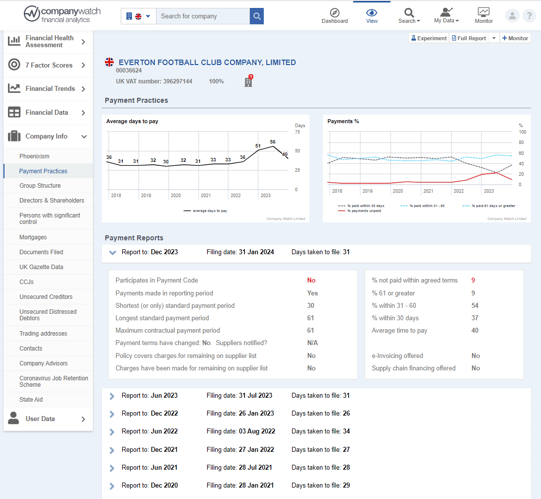Click the building icon with red badge
The image size is (541, 499).
click(249, 81)
